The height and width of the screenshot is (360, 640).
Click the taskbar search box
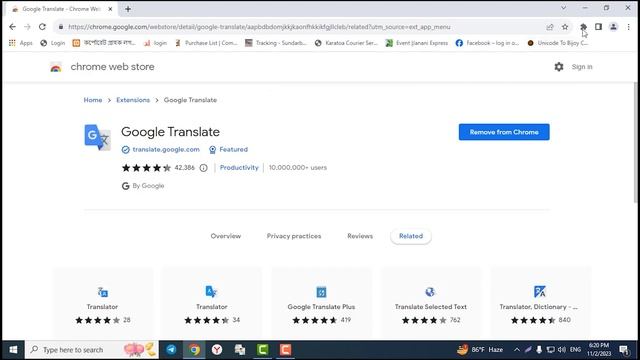(92, 350)
